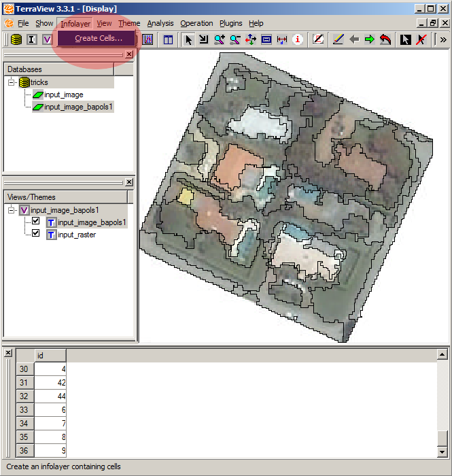Uncheck the input_image_bapols1 theme checkbox

(x=36, y=222)
